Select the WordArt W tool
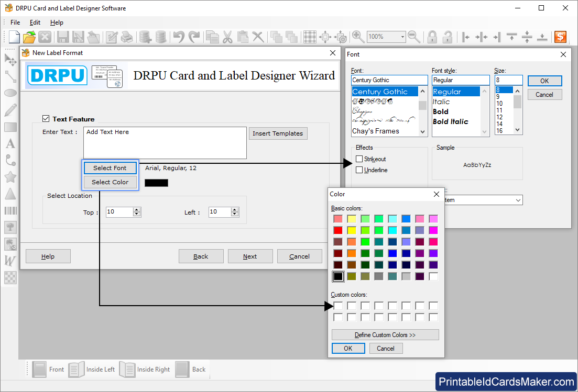578x392 pixels. [x=10, y=261]
